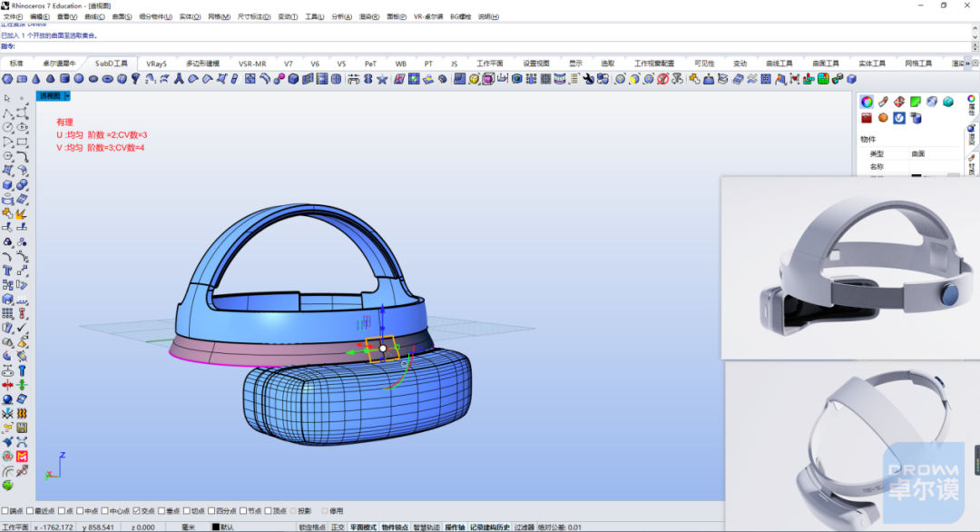The image size is (980, 532).
Task: Click the solid blue cube icon at toolbar end
Action: click(851, 79)
